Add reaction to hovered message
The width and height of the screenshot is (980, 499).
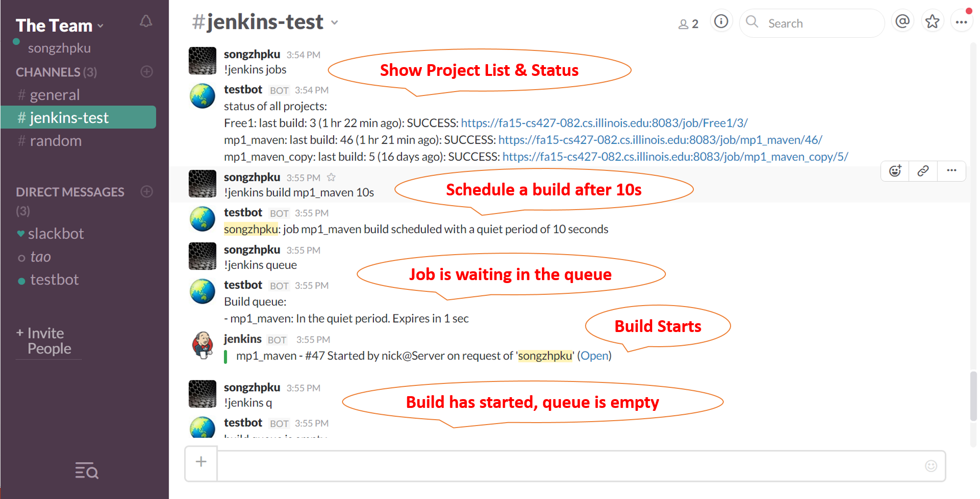895,171
